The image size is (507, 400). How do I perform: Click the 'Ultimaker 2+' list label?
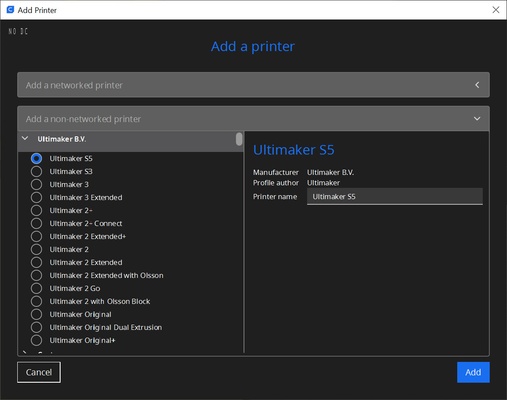tap(71, 210)
